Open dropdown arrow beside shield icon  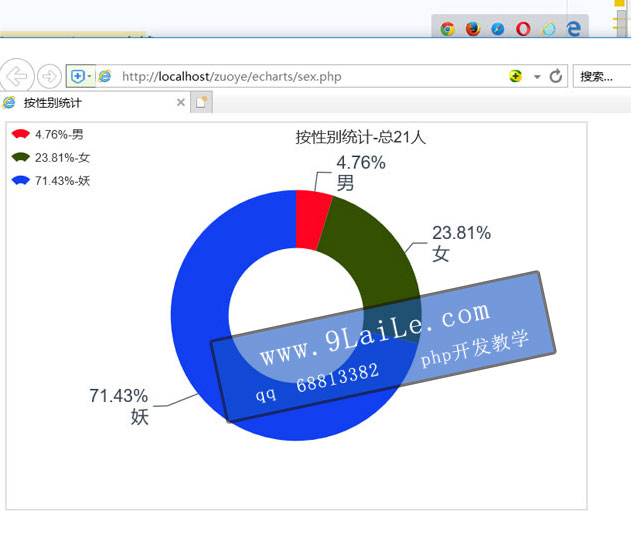pos(89,76)
